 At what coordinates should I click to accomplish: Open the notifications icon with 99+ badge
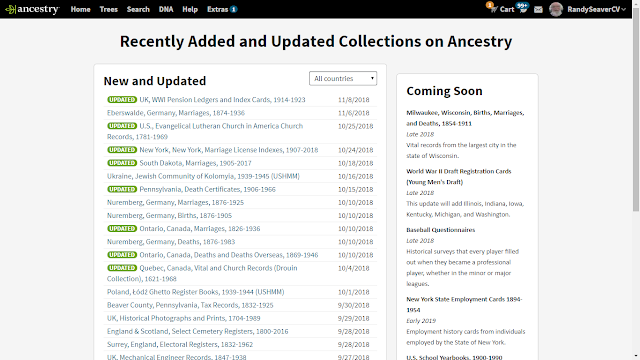[x=522, y=8]
